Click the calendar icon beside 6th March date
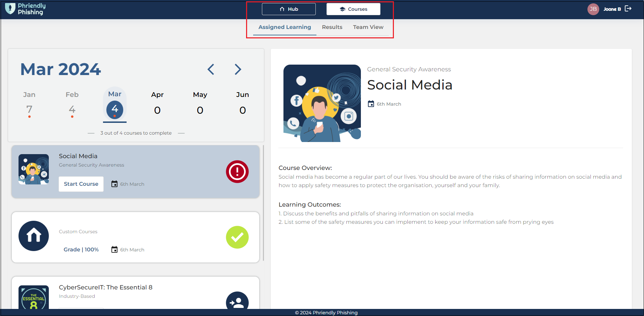 (x=371, y=104)
